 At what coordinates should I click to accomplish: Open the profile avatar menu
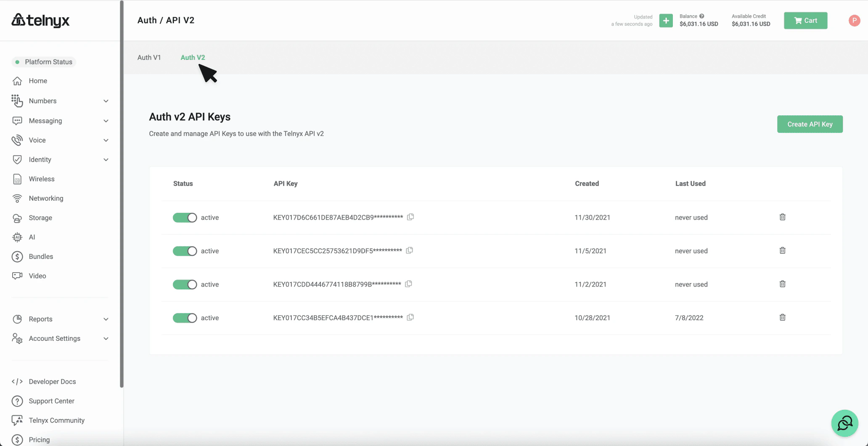(855, 20)
